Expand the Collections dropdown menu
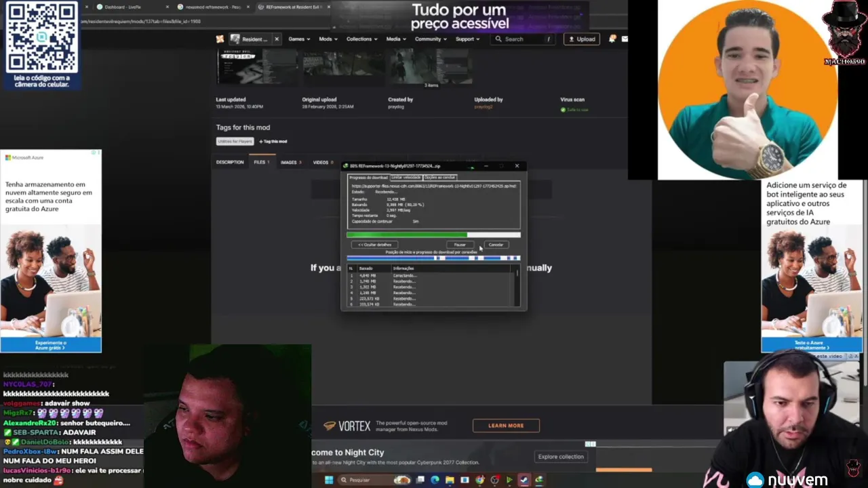This screenshot has width=868, height=488. [x=362, y=39]
